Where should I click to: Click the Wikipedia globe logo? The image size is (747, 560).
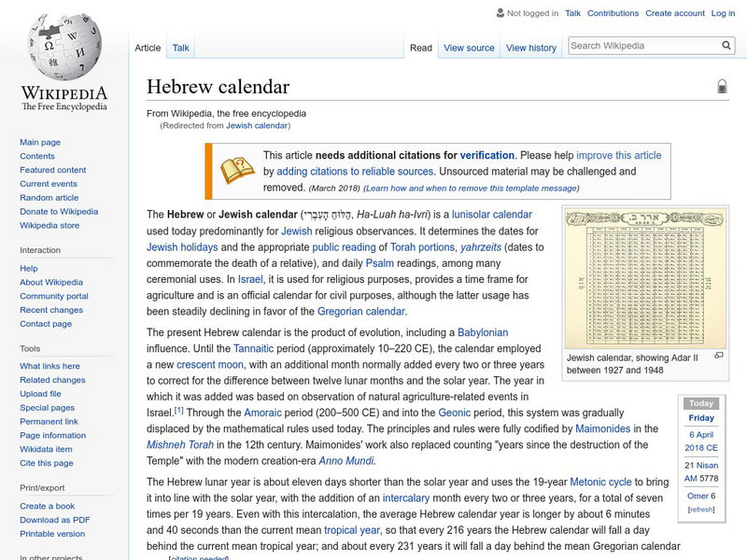pyautogui.click(x=64, y=46)
